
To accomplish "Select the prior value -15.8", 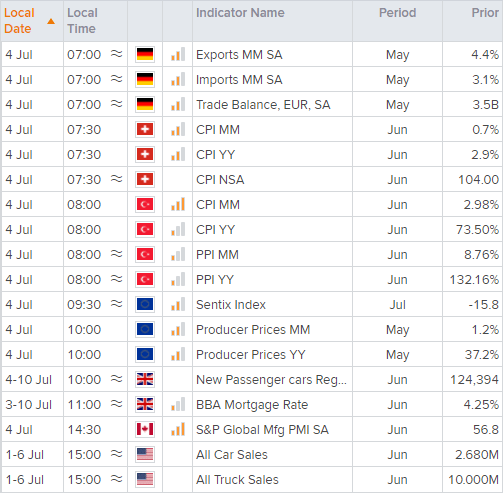I will point(484,305).
